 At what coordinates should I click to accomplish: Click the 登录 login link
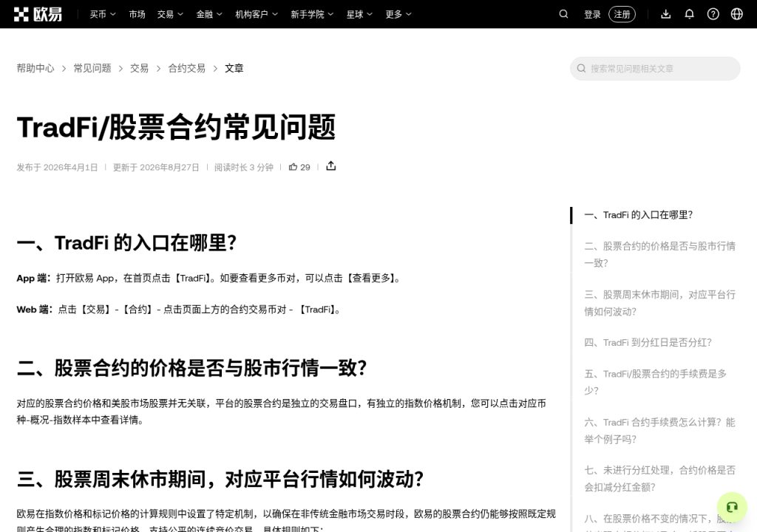point(592,15)
